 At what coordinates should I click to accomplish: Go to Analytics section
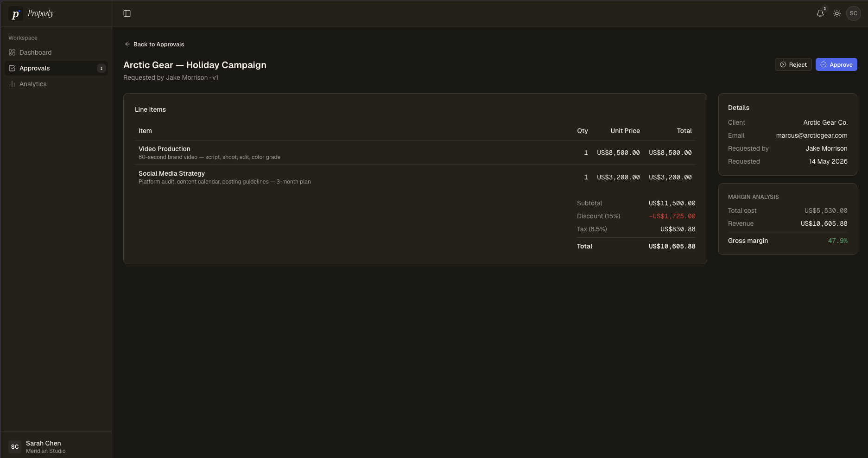[56, 84]
